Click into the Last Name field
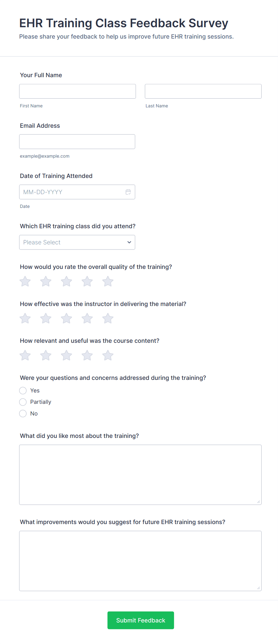 203,92
